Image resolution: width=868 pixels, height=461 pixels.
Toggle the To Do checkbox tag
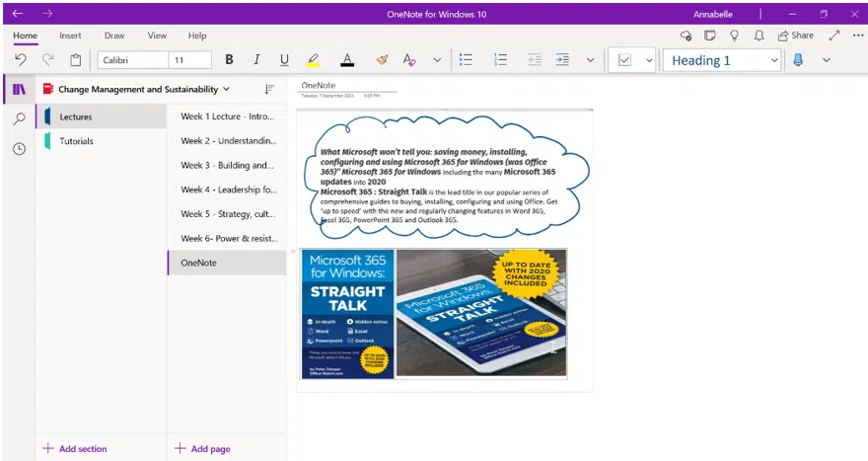(624, 60)
